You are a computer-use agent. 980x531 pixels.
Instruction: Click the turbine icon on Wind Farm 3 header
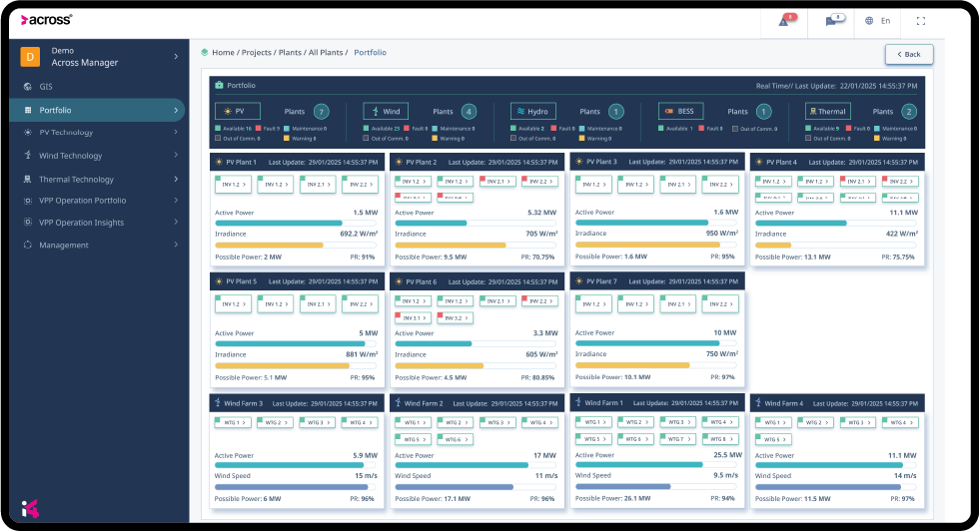point(218,403)
